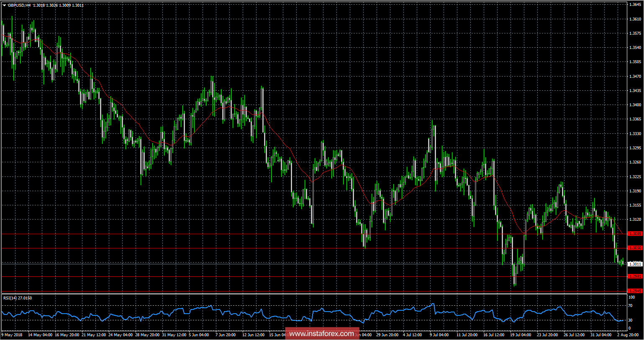Click the 23 Jul 20:00 time label
This screenshot has width=644, height=340.
(547, 335)
